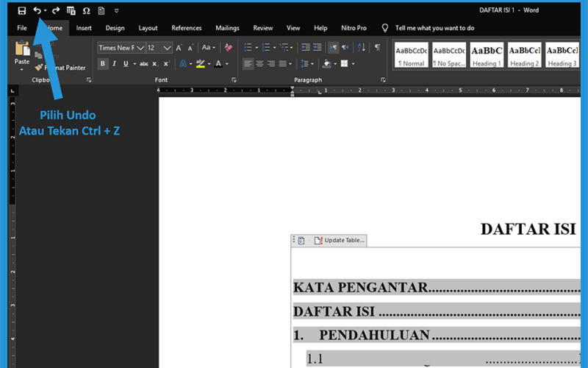This screenshot has width=588, height=368.
Task: Switch to the References tab
Action: 187,28
